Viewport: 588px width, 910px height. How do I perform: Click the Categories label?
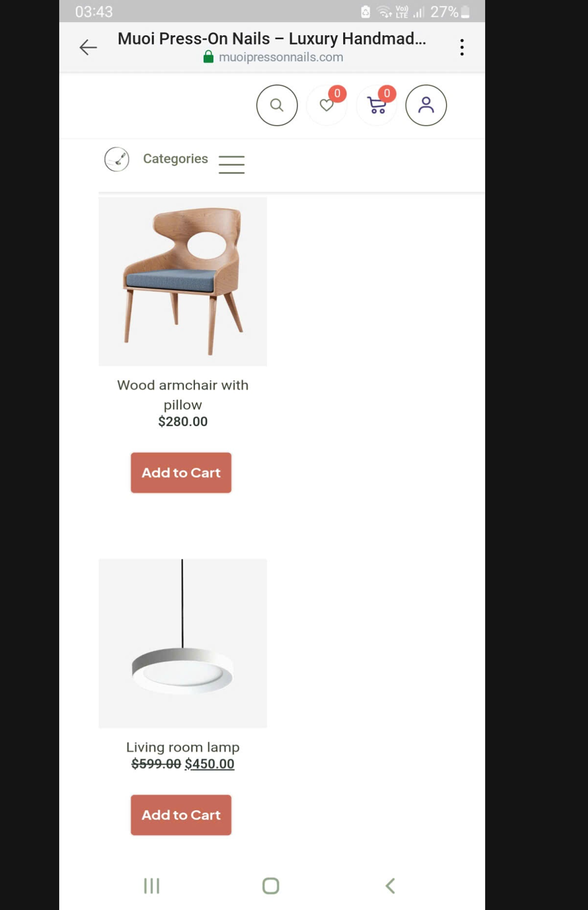pyautogui.click(x=175, y=159)
